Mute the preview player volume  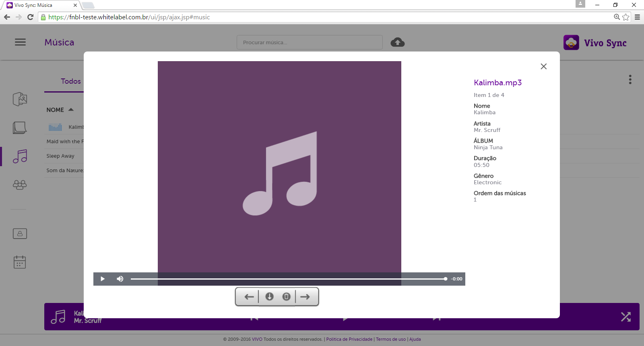120,279
